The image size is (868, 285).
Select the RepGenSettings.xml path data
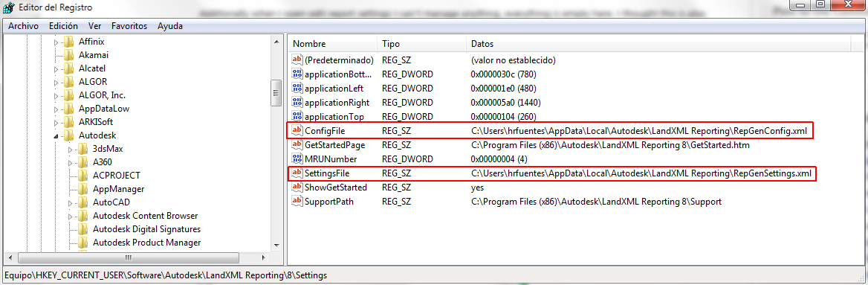pos(641,173)
